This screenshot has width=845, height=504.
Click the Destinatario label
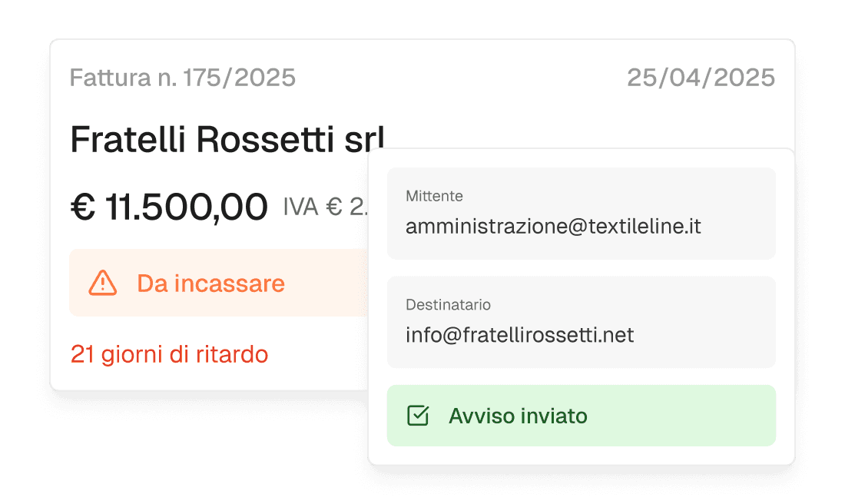[x=449, y=305]
